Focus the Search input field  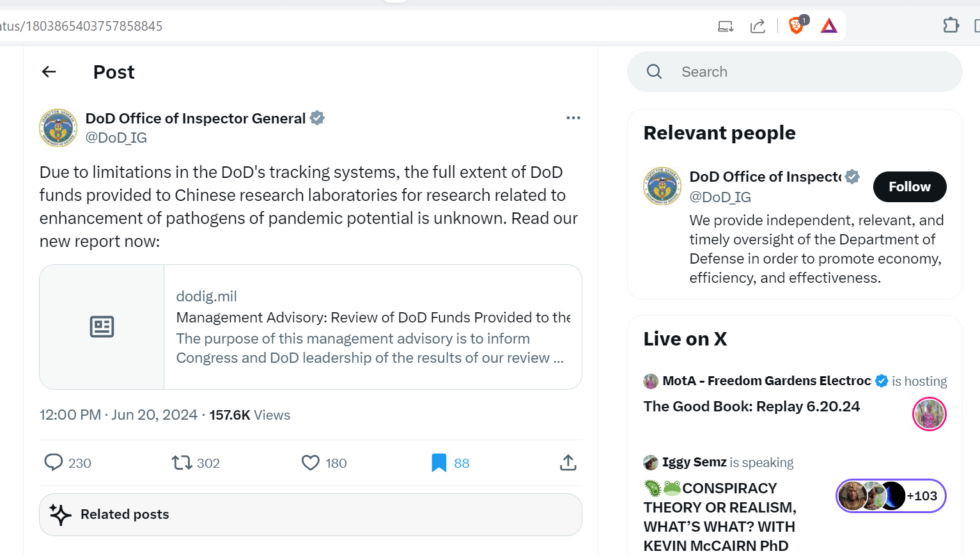point(795,72)
